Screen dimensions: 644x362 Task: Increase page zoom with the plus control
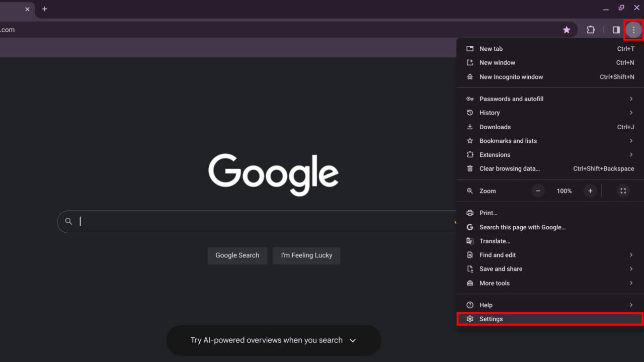pos(590,191)
